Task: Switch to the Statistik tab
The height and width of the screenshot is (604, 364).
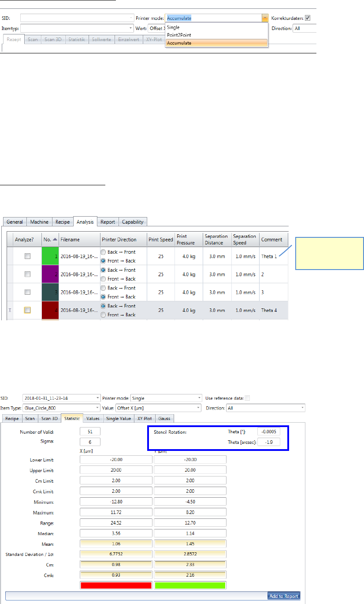Action: click(x=77, y=39)
